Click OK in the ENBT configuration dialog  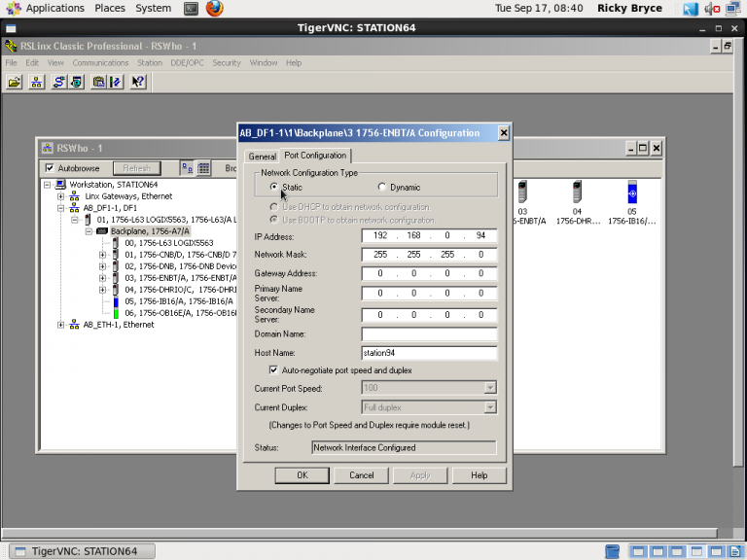coord(302,475)
